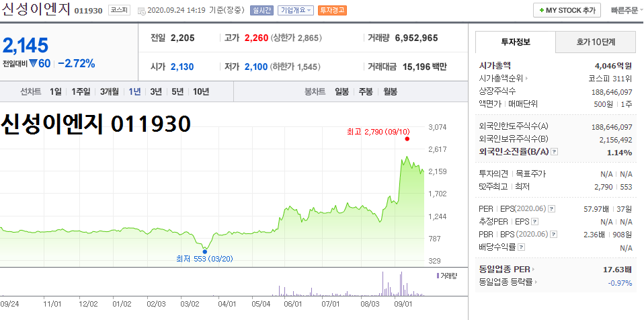
Task: Expand the 동일업종 PER arrow link
Action: coord(534,270)
